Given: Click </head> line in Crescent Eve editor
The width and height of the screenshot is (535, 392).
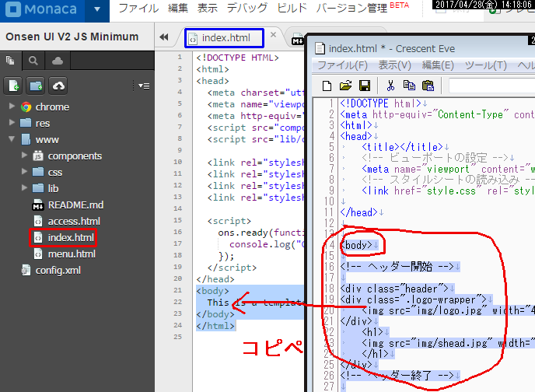Looking at the screenshot, I should pyautogui.click(x=358, y=212).
